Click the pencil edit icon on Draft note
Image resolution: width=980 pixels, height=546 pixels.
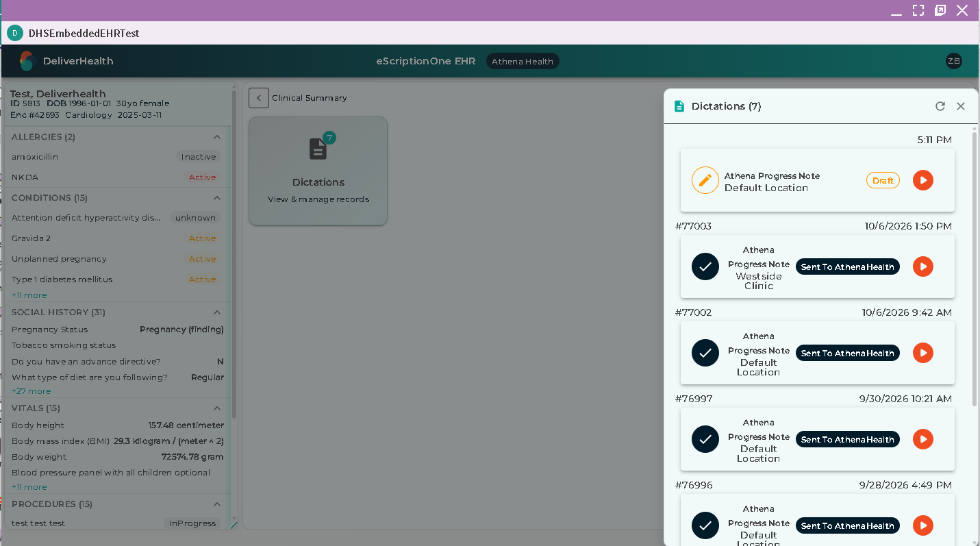tap(705, 180)
